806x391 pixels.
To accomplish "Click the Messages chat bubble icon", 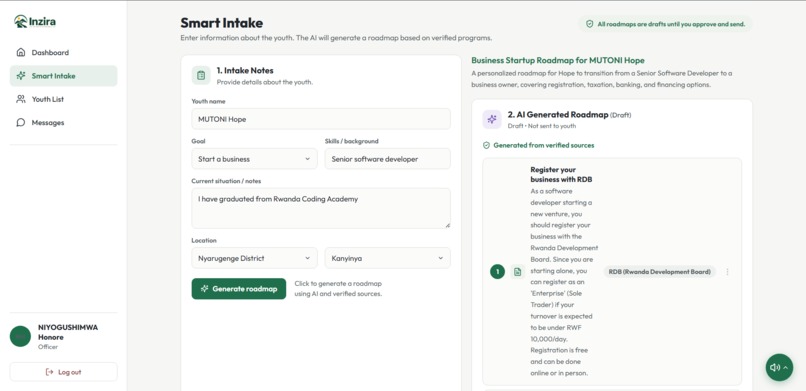I will click(21, 122).
